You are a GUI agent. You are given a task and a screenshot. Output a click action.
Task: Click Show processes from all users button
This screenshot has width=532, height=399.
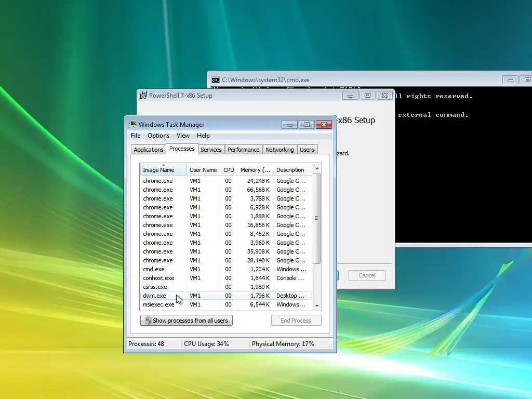coord(187,321)
